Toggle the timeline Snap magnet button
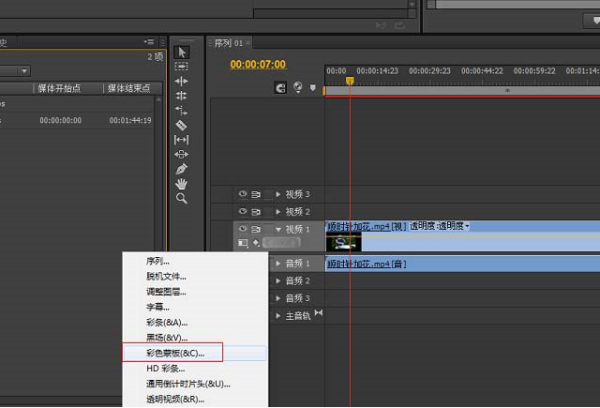Screen dimensions: 600x408 281,88
